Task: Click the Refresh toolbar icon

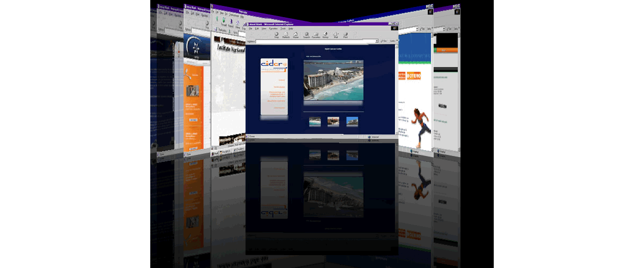Action: tap(286, 35)
